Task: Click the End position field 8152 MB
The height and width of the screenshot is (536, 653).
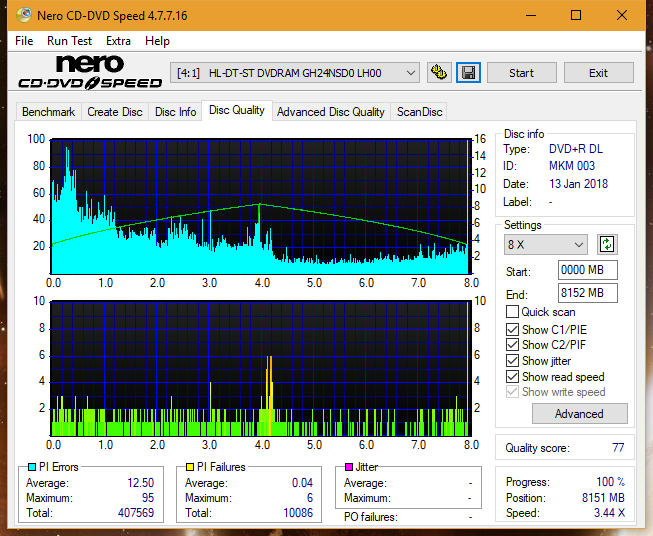Action: click(587, 293)
